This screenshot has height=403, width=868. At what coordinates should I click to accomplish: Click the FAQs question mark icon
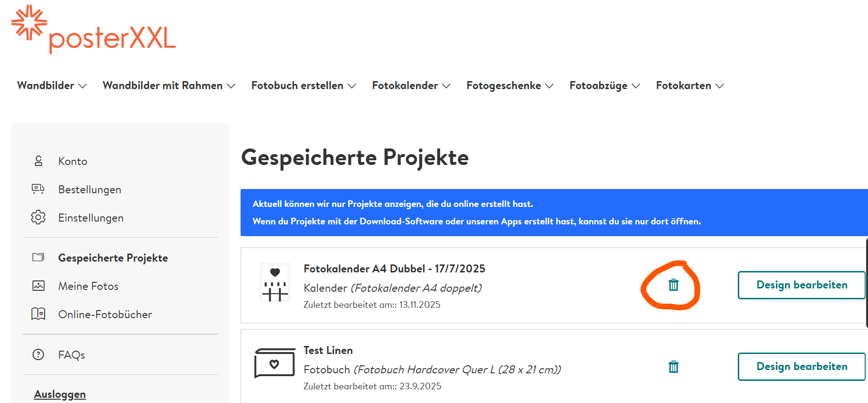[38, 354]
